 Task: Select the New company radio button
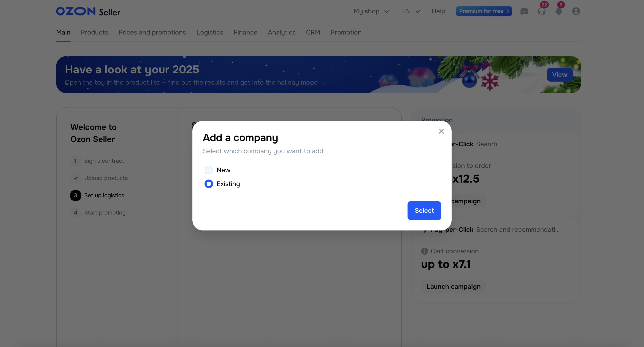209,170
